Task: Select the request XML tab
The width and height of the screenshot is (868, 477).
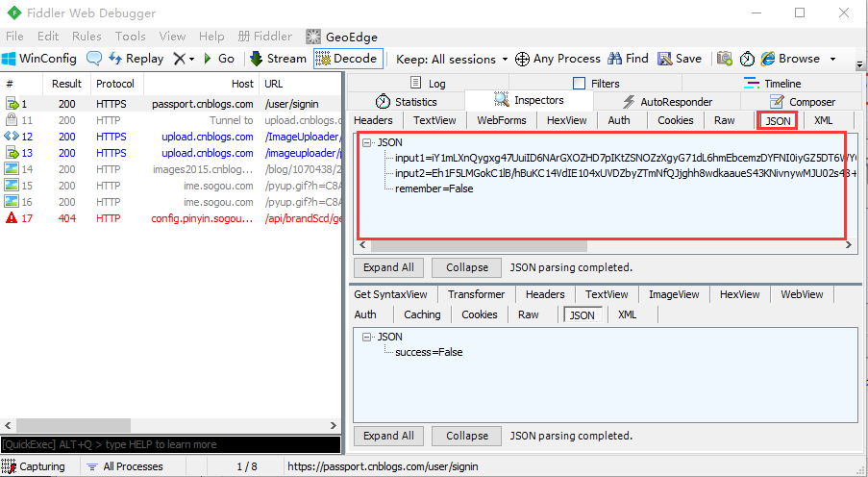Action: pos(823,120)
